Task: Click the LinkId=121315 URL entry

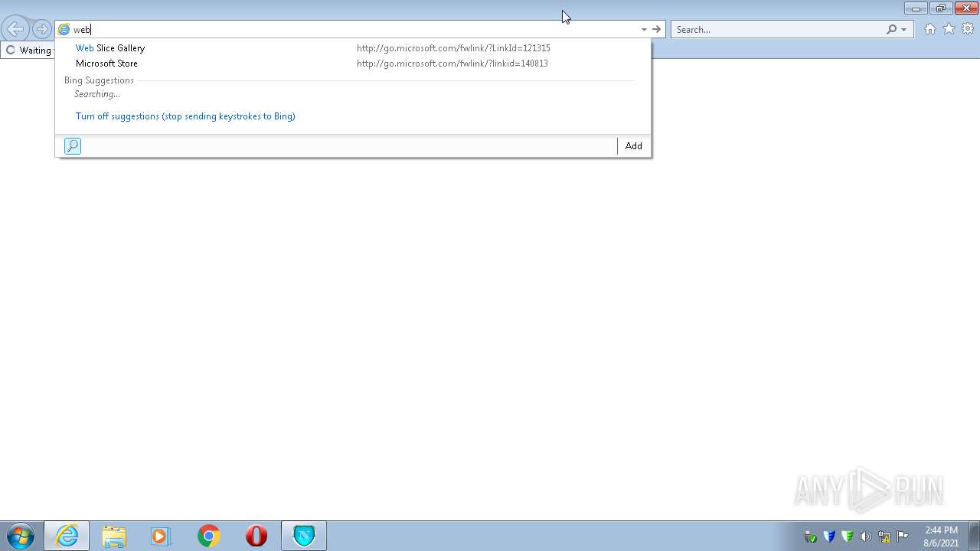Action: point(453,48)
